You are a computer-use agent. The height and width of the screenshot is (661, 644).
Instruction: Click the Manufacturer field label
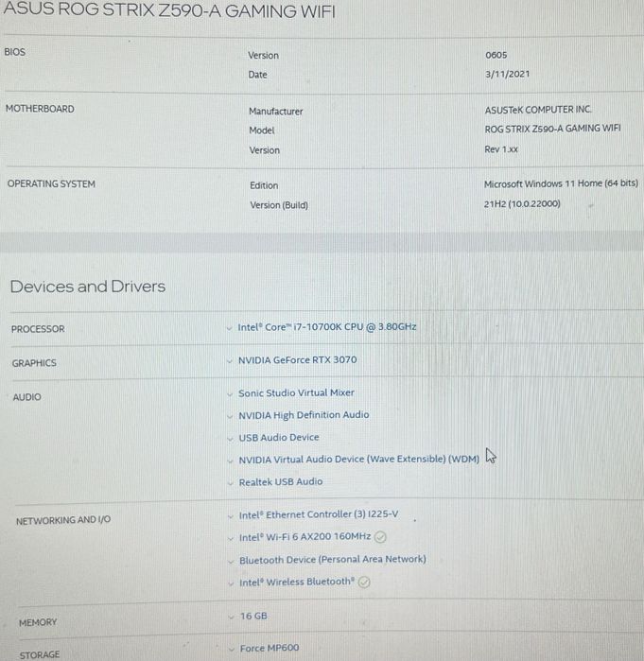276,112
